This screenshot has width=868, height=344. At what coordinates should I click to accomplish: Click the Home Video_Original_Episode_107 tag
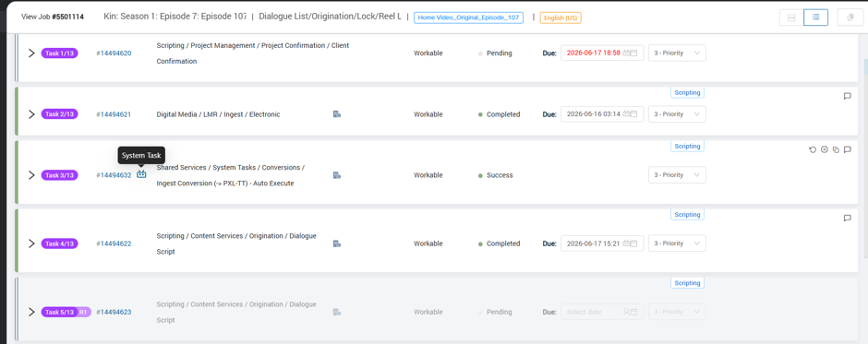point(468,18)
